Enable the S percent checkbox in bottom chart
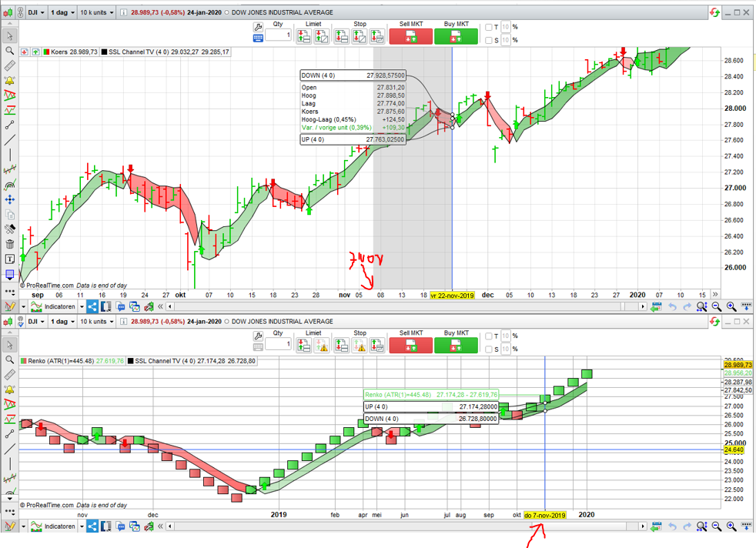The image size is (756, 548). [488, 349]
